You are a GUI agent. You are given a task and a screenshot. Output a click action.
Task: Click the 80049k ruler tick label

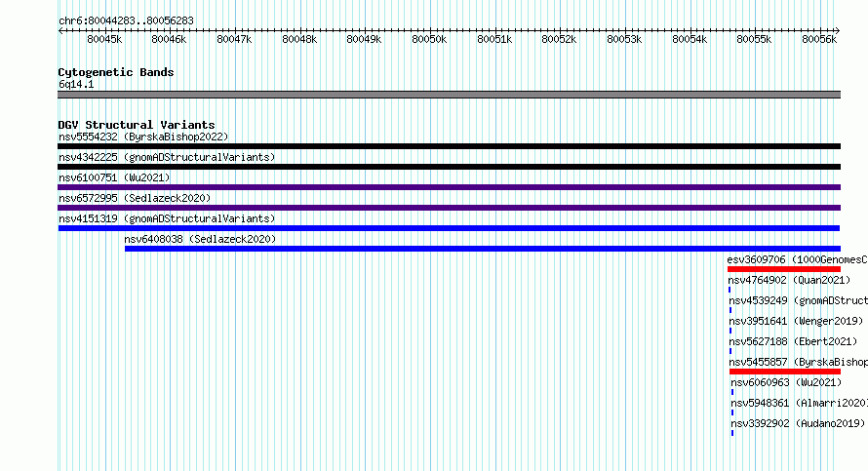coord(364,39)
